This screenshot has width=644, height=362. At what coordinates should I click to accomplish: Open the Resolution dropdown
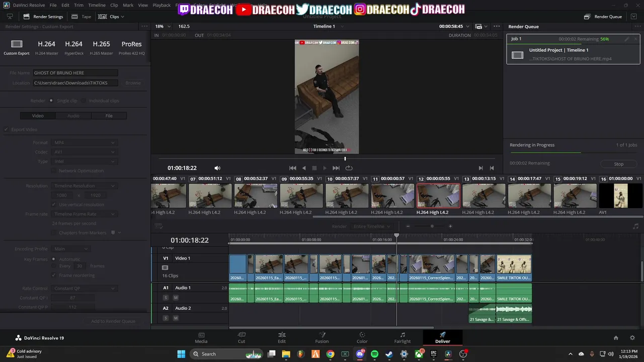(85, 186)
